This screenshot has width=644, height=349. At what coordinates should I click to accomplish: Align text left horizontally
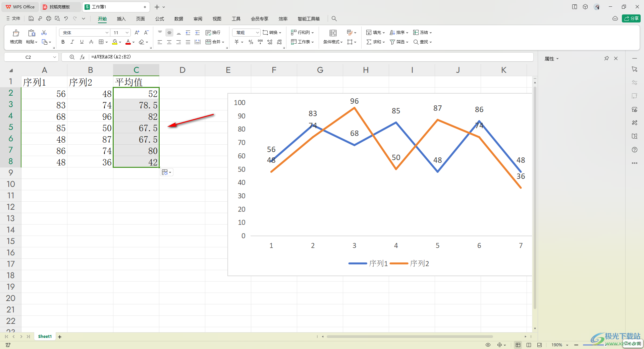click(160, 42)
